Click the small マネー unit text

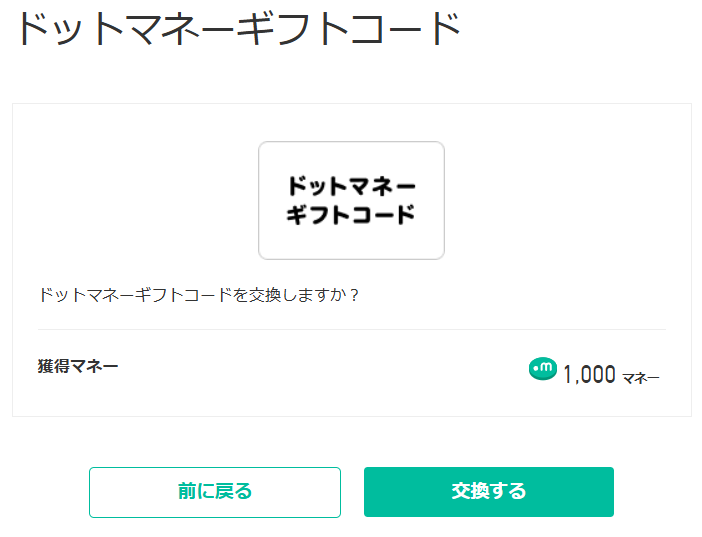click(x=641, y=378)
